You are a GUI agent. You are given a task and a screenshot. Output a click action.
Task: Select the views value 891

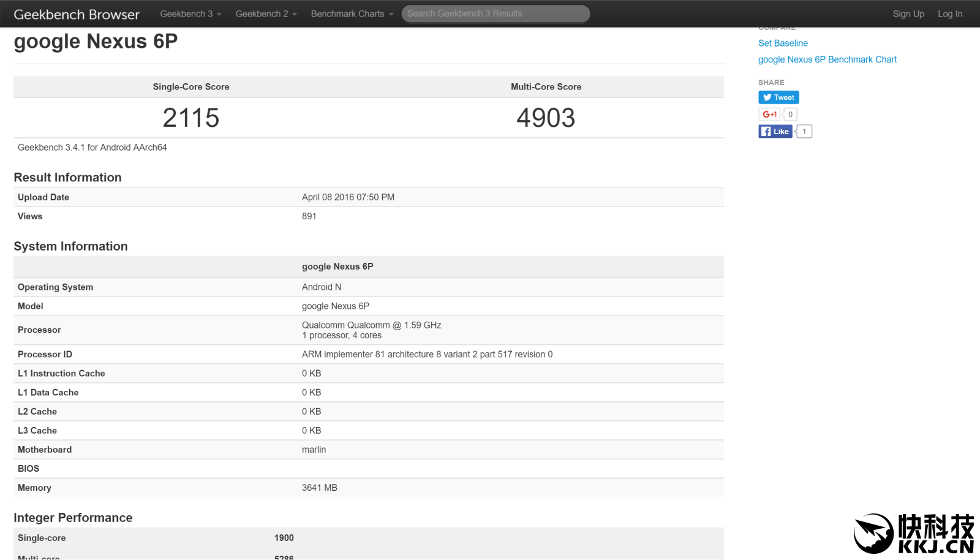pyautogui.click(x=309, y=216)
